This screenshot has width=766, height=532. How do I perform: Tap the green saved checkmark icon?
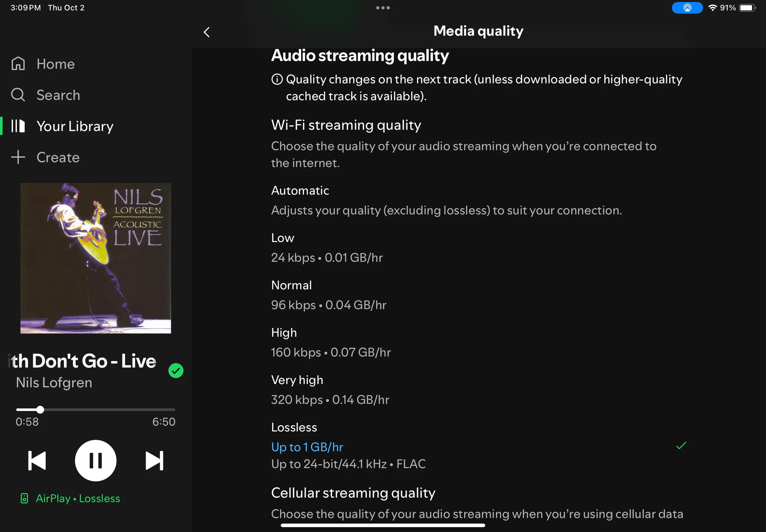click(176, 370)
